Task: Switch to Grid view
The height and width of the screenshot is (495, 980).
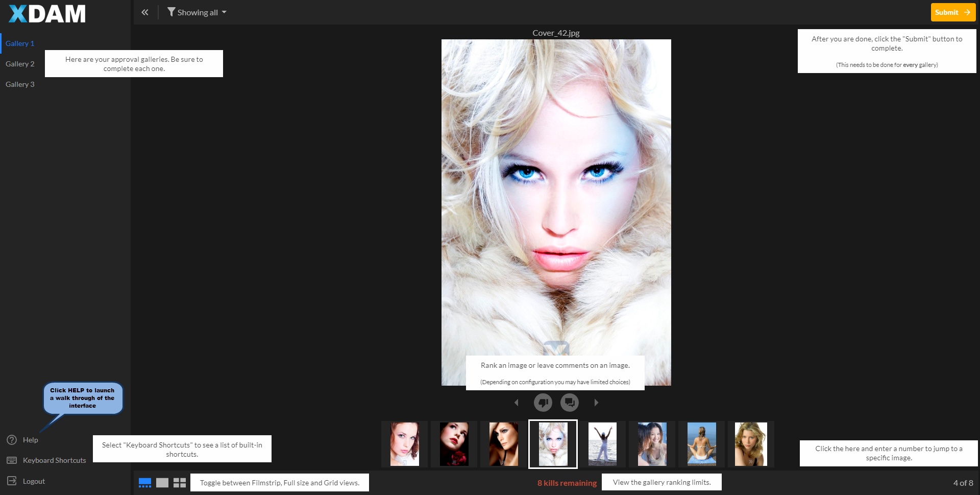Action: coord(180,483)
